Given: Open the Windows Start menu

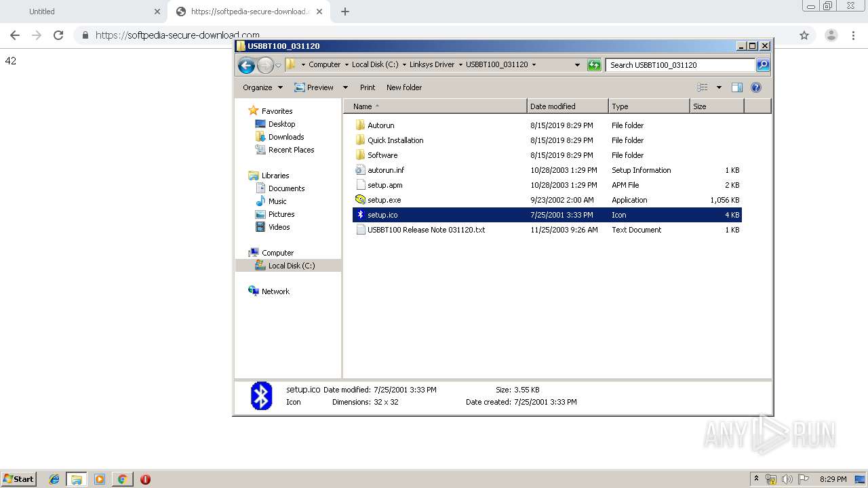Looking at the screenshot, I should click(x=18, y=479).
